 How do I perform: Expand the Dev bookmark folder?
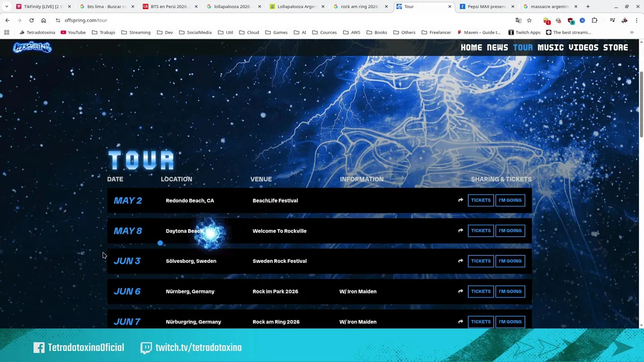[165, 32]
